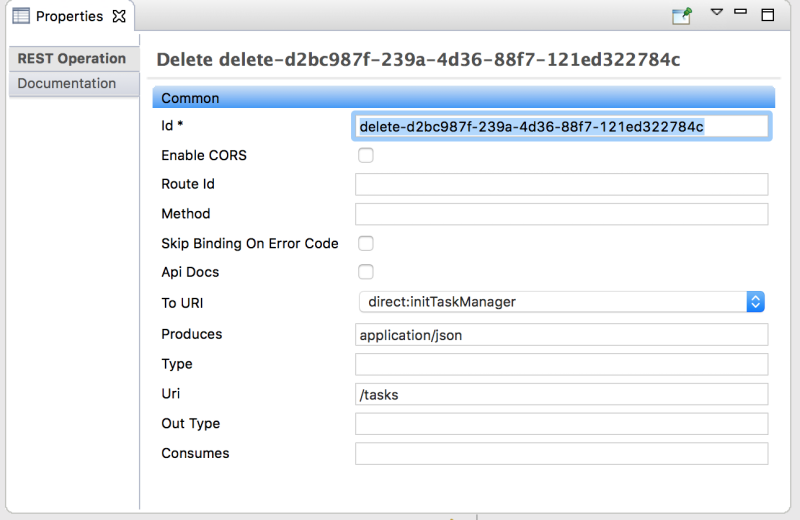The width and height of the screenshot is (800, 520).
Task: Focus the Consumes input field
Action: point(561,454)
